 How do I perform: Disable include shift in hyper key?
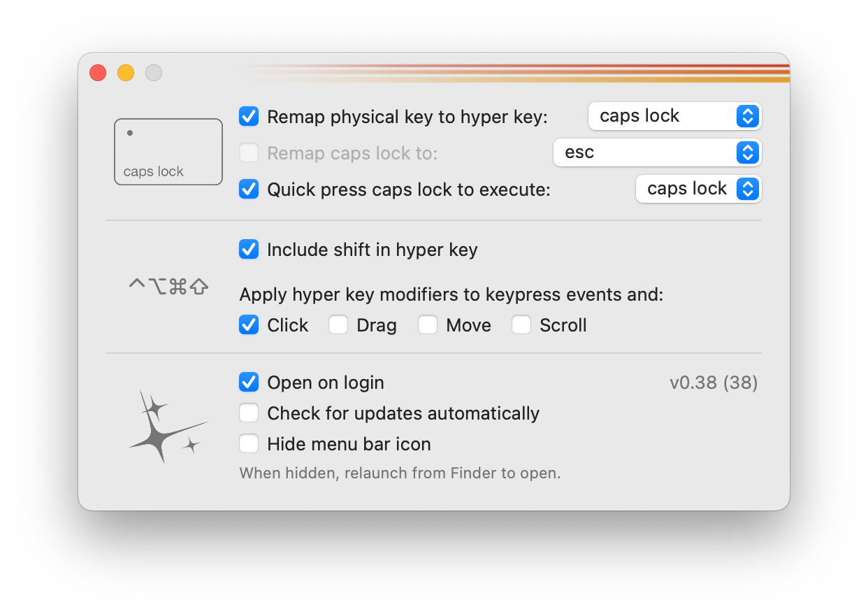click(x=249, y=250)
